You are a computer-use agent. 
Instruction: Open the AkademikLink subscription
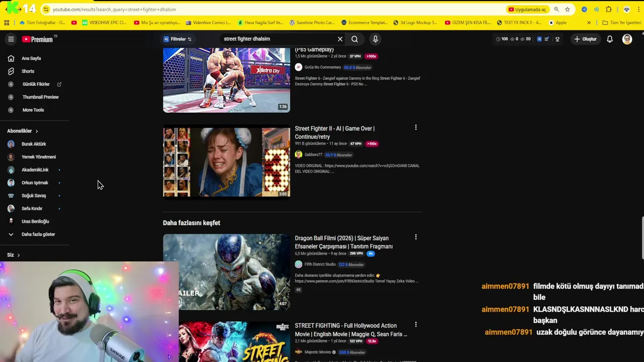pyautogui.click(x=35, y=170)
